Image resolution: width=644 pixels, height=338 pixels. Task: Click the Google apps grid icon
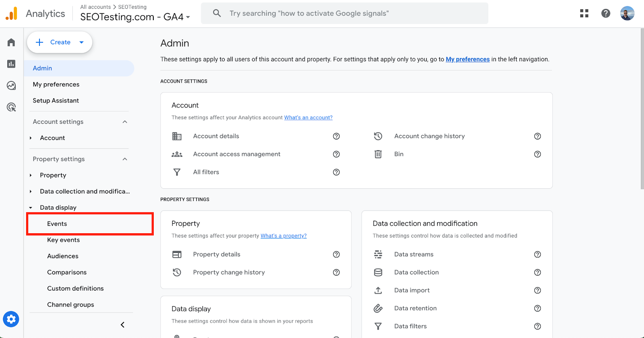point(584,13)
